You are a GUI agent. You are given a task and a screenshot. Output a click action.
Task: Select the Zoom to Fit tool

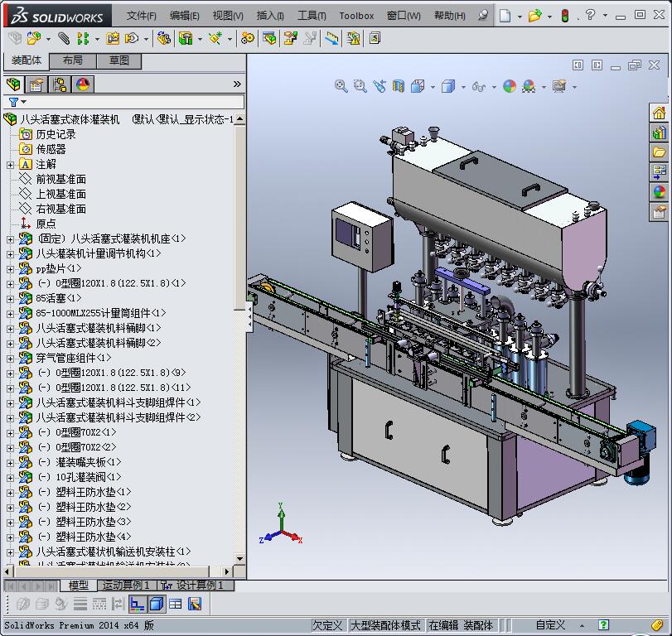click(340, 86)
